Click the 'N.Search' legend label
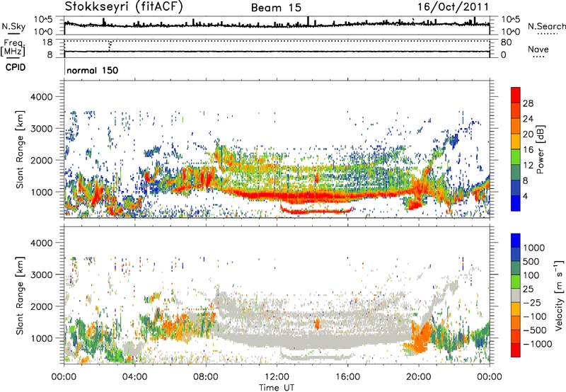566x392 pixels. [x=546, y=26]
